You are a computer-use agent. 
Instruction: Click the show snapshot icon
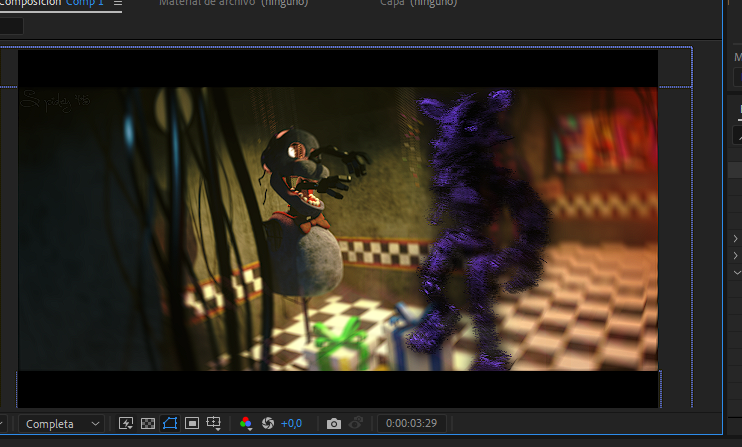pyautogui.click(x=355, y=423)
